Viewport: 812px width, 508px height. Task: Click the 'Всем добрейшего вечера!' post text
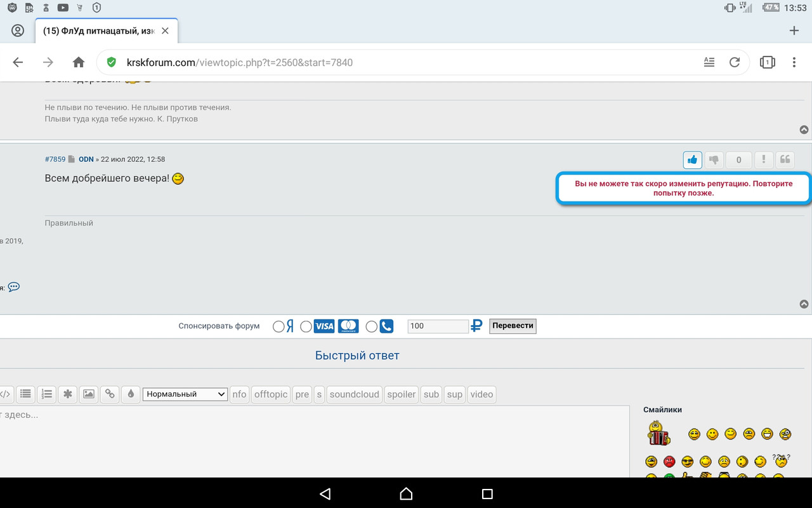pos(107,178)
